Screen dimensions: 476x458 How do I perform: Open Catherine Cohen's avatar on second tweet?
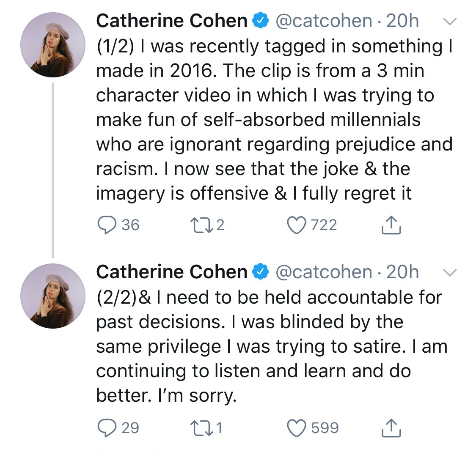click(53, 296)
